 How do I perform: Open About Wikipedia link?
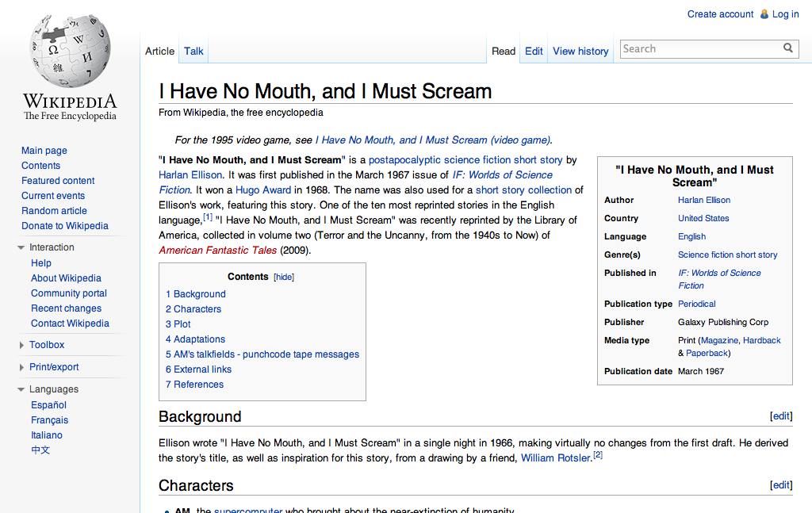(x=66, y=278)
